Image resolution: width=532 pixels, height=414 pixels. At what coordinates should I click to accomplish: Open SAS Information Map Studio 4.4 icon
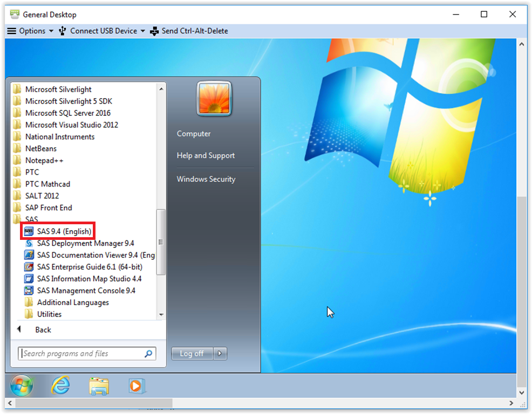tap(29, 279)
